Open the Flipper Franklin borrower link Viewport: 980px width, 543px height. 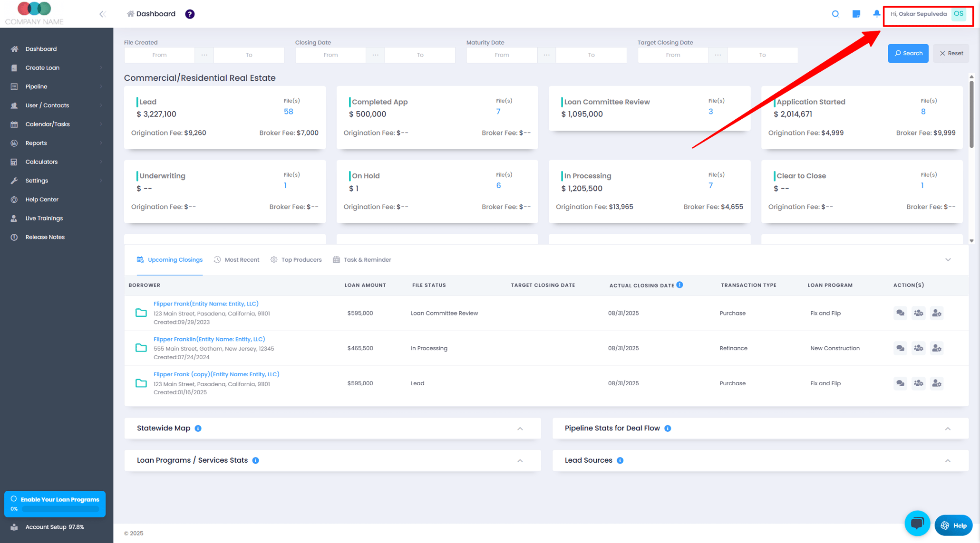click(209, 339)
